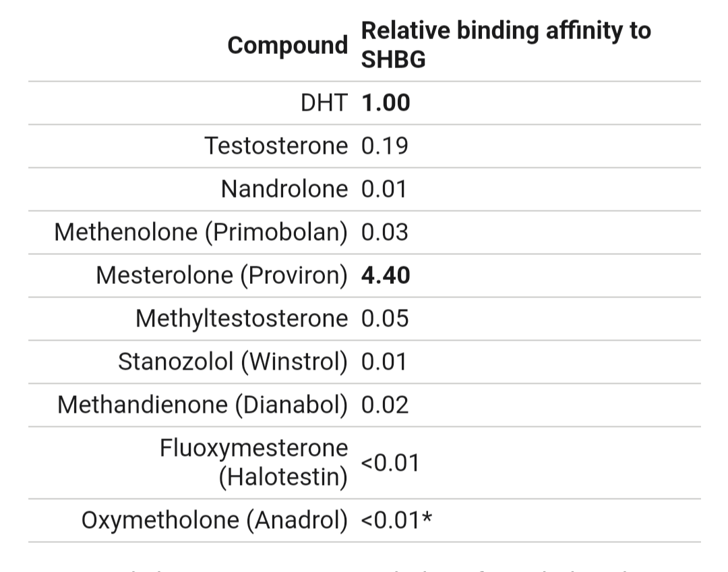
Task: Click the Relative binding affinity to SHBG header
Action: (x=506, y=45)
